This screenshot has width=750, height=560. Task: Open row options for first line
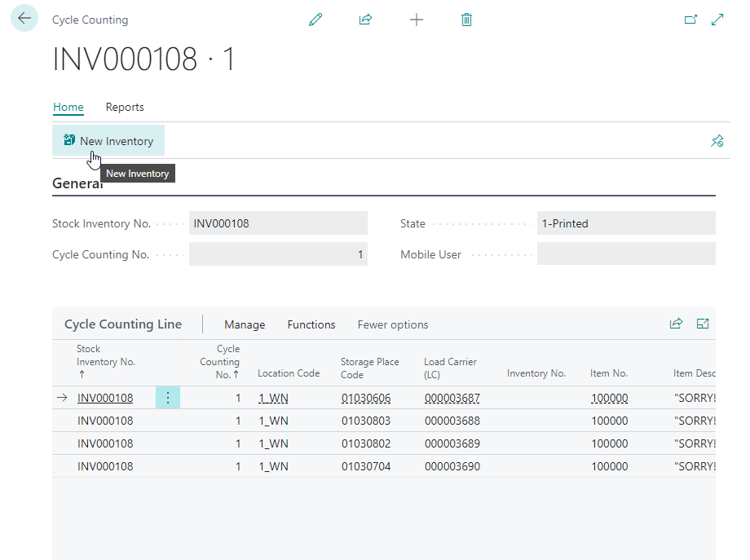pyautogui.click(x=168, y=398)
